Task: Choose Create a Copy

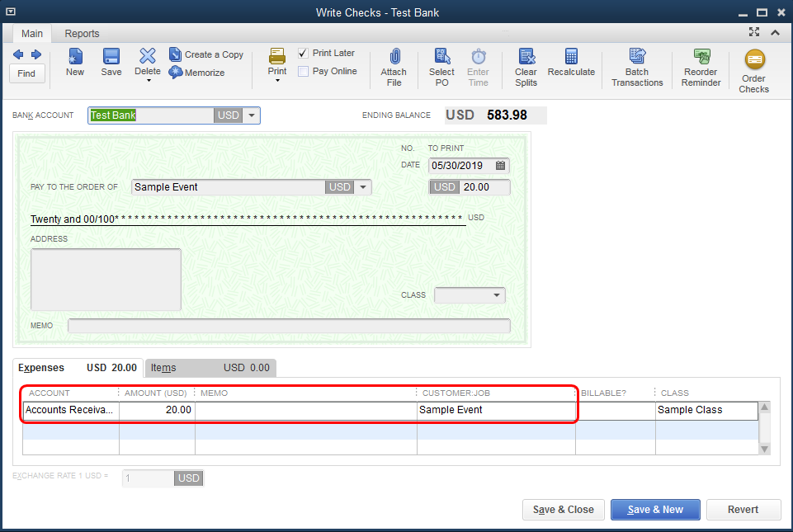Action: point(206,54)
